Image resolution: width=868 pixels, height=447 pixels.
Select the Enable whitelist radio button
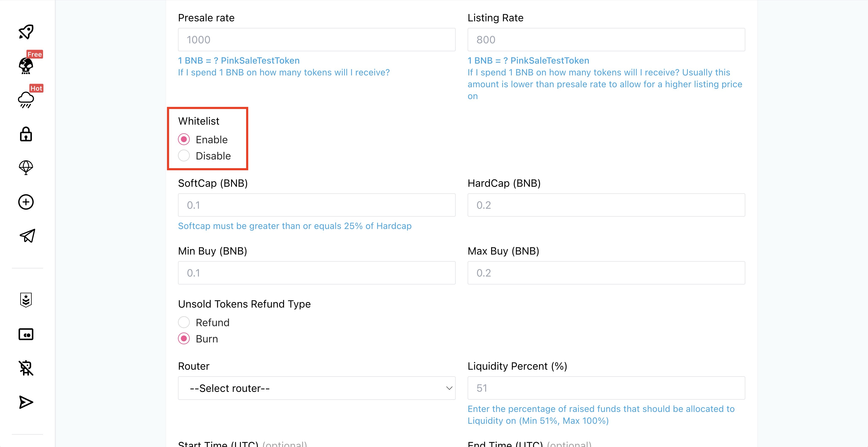(x=184, y=139)
